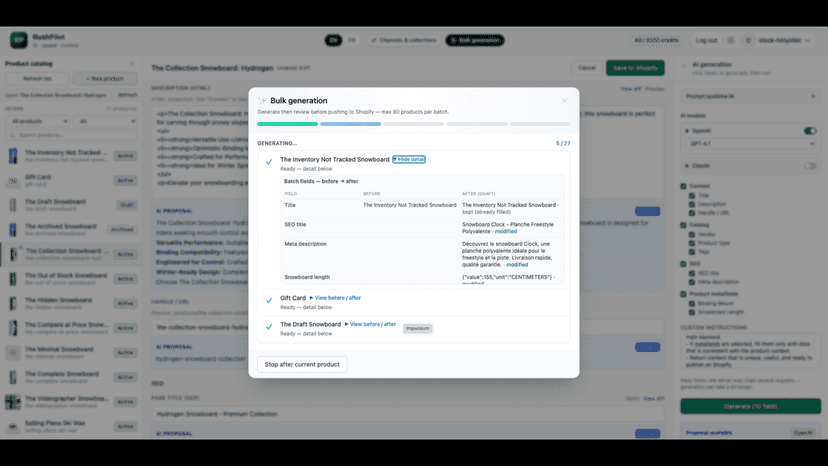Click the Stop after current product button
Screen dimensions: 828x466
pyautogui.click(x=302, y=365)
